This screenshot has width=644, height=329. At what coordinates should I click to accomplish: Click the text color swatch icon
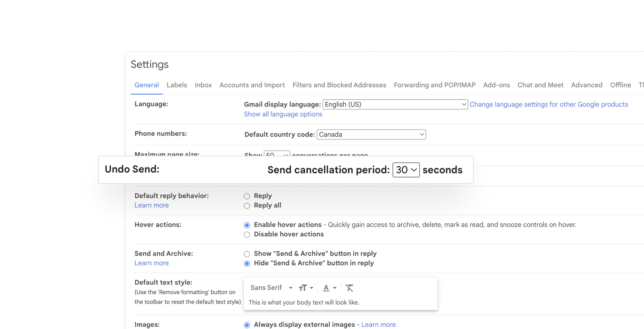[326, 287]
